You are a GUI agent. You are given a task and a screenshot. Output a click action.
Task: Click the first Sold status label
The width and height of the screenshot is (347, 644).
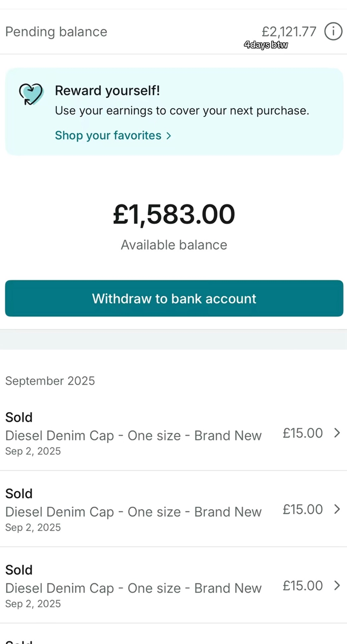tap(19, 417)
